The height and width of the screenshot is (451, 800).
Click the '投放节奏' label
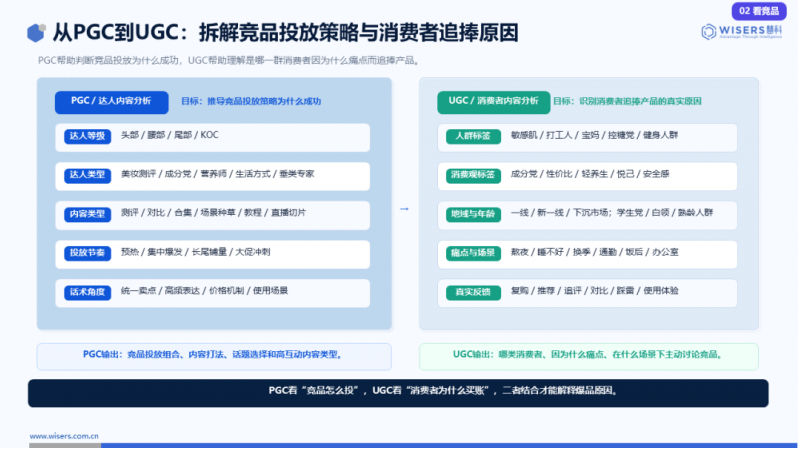[x=87, y=253]
